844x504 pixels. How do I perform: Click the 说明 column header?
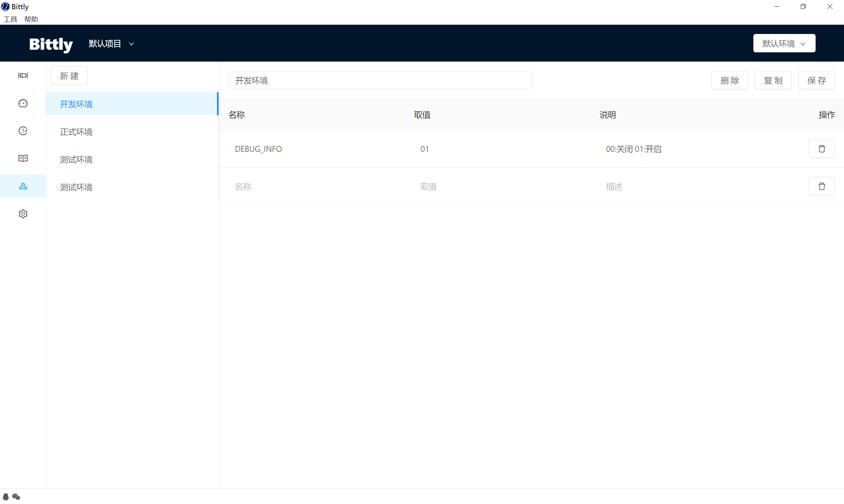608,115
